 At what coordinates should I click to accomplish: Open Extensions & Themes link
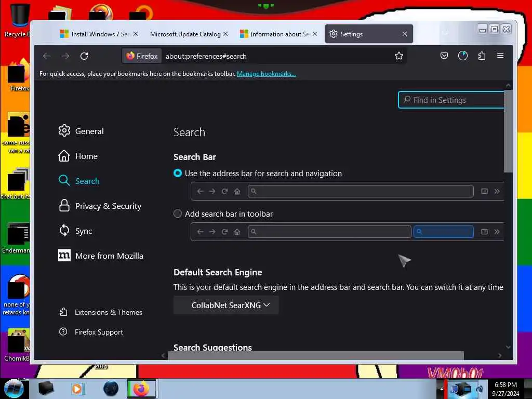tap(101, 312)
